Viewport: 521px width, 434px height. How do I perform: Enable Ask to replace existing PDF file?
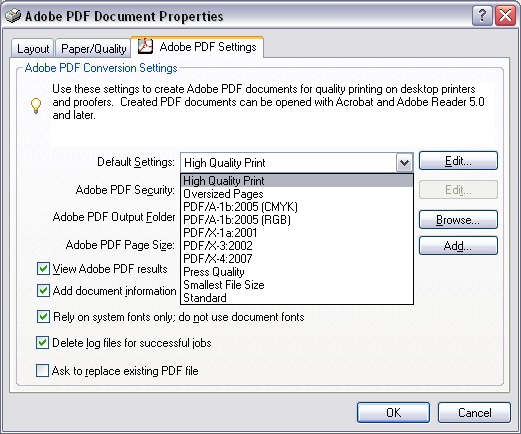coord(42,370)
